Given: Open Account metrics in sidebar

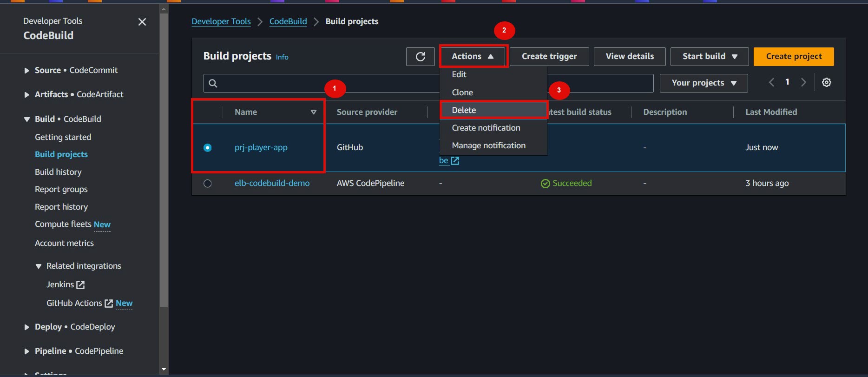Looking at the screenshot, I should coord(64,243).
